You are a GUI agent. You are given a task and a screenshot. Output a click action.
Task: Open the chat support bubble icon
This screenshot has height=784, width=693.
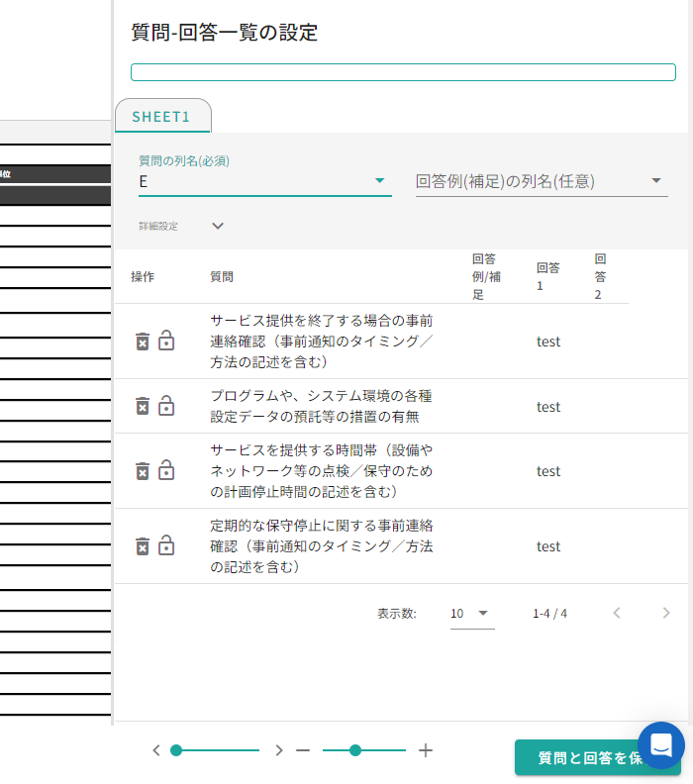coord(661,745)
